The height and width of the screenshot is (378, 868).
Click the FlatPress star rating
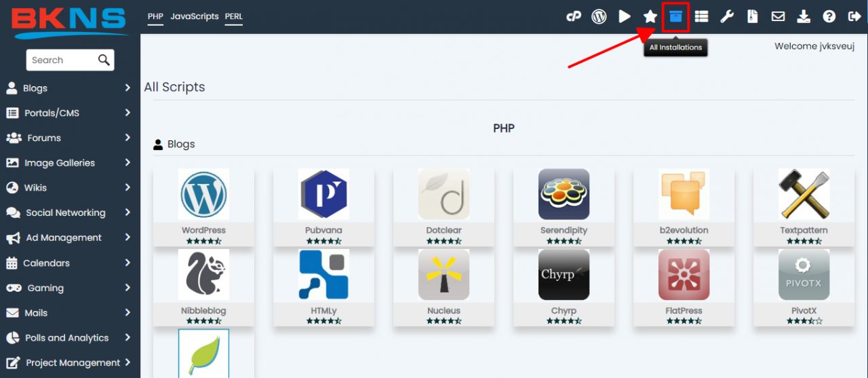pos(684,321)
